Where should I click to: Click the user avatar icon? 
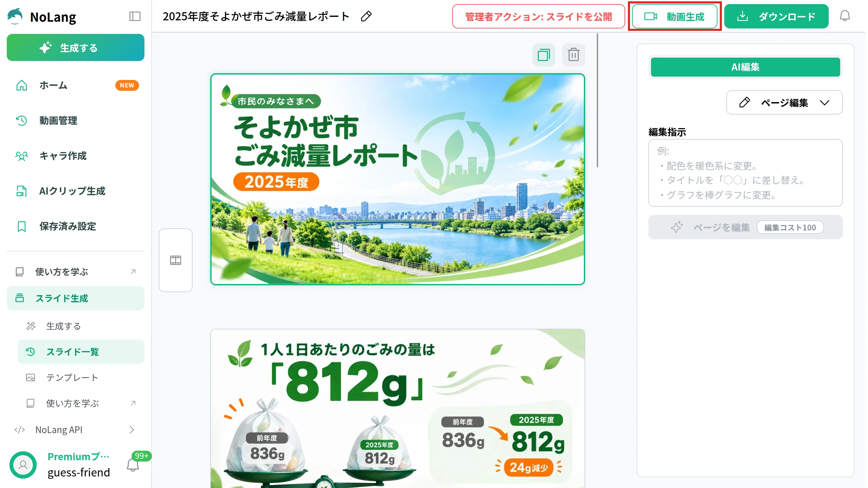(x=23, y=465)
